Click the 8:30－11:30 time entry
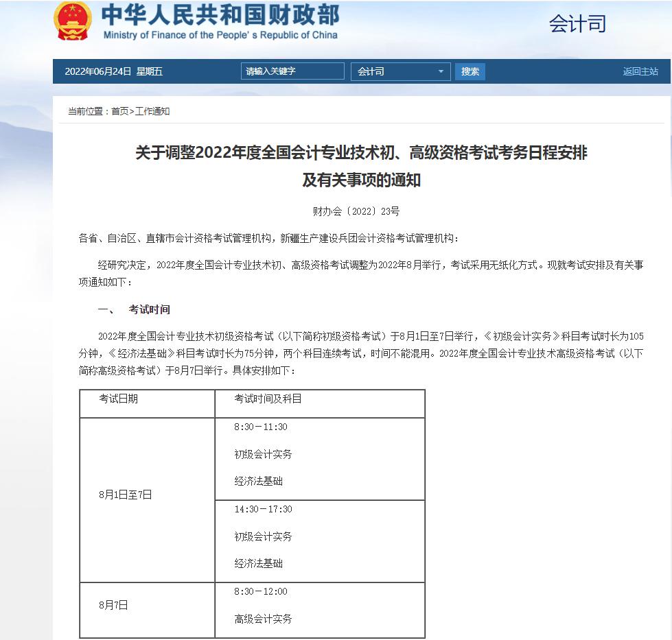The height and width of the screenshot is (640, 672). pos(261,427)
